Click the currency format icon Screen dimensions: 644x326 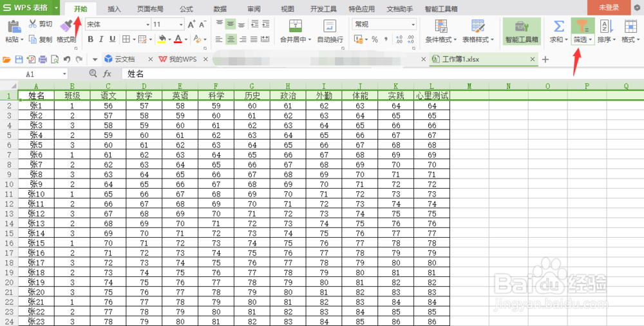coord(358,39)
